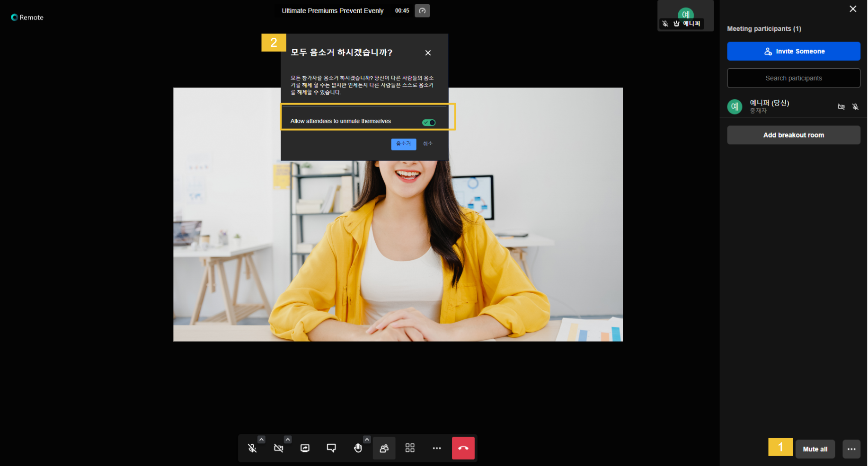Raise hand using the hand icon
The image size is (868, 466).
tap(358, 448)
